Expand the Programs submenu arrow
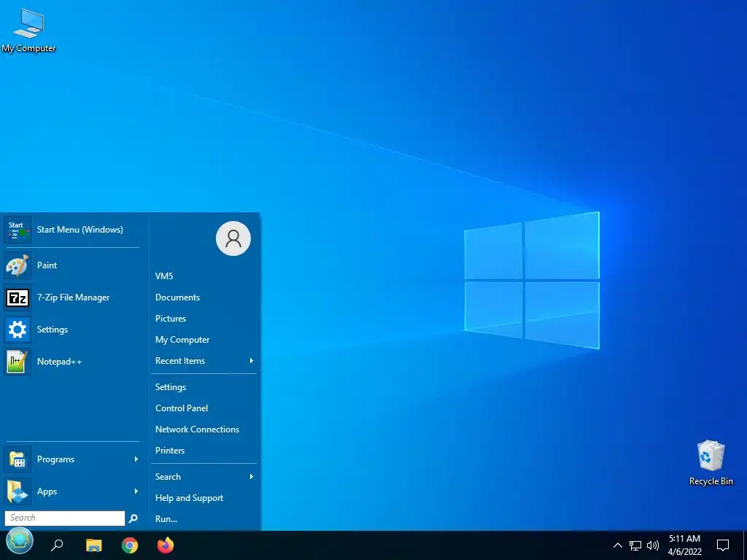Viewport: 747px width, 560px height. click(136, 459)
